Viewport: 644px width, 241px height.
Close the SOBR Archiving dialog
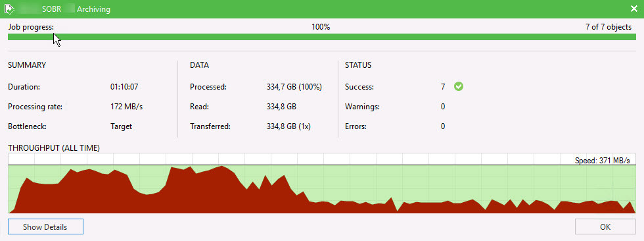(x=634, y=9)
